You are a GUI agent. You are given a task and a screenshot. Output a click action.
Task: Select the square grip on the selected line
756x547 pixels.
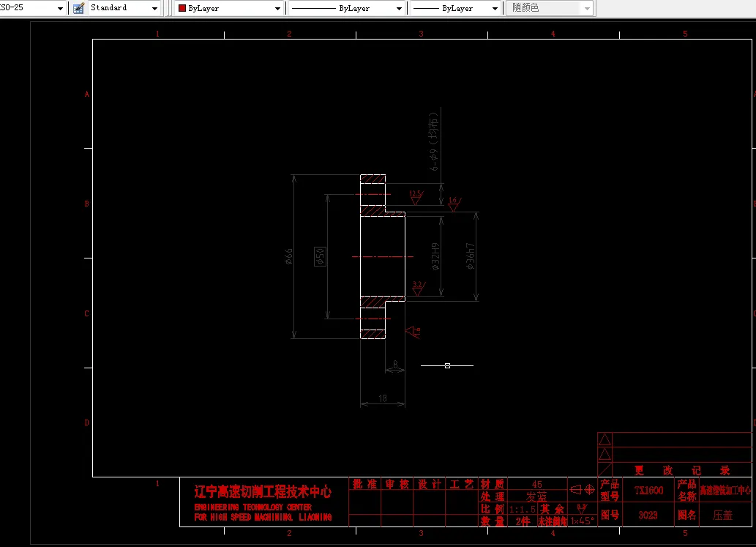tap(447, 365)
